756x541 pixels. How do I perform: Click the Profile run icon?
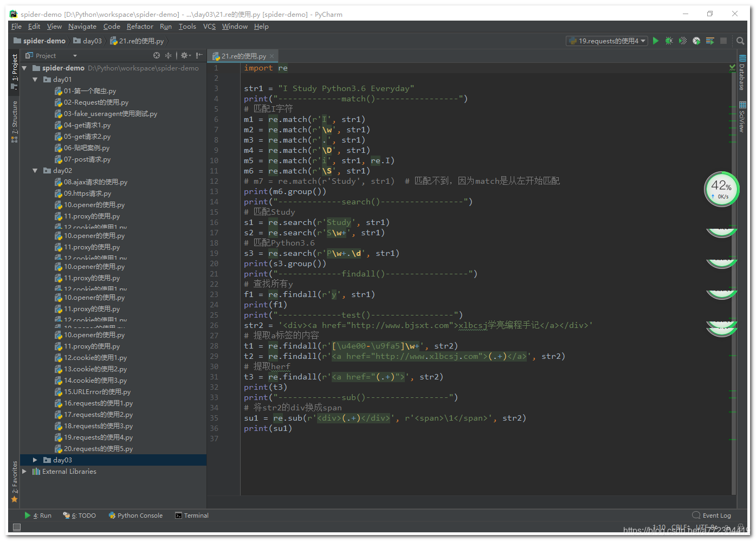[696, 41]
